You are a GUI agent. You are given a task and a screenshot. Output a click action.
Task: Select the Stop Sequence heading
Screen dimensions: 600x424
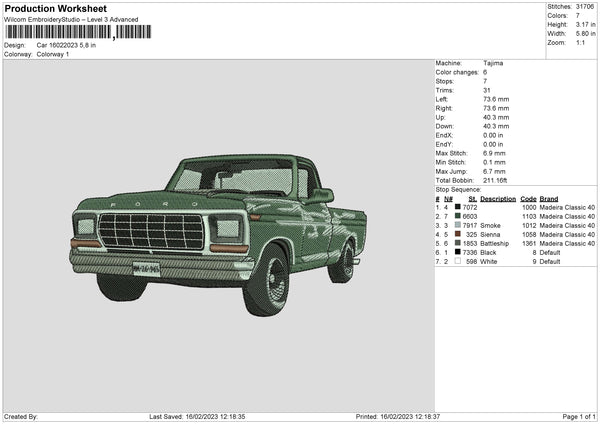(458, 188)
